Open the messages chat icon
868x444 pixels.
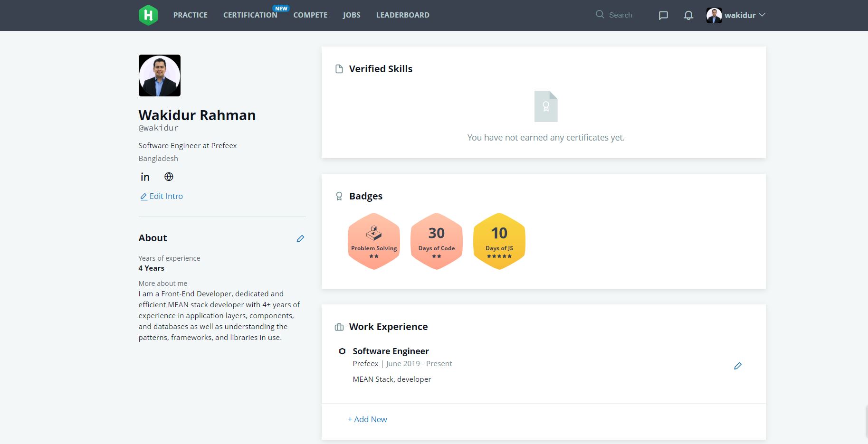(663, 16)
